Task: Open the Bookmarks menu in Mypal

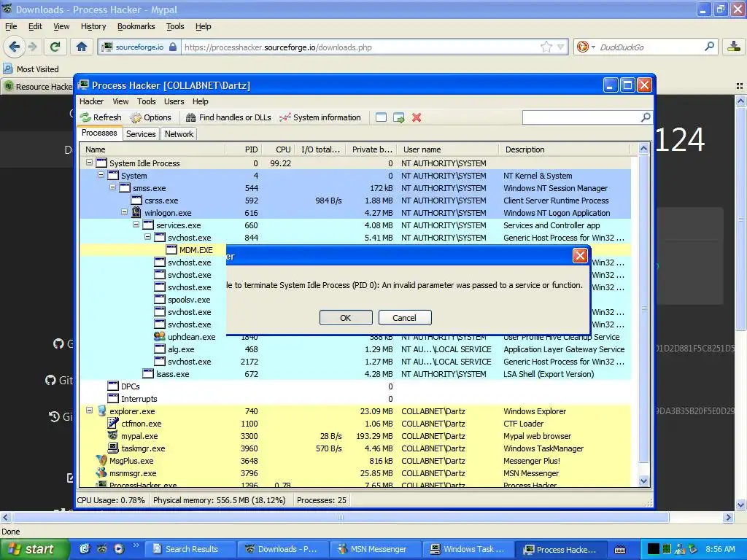Action: click(136, 26)
